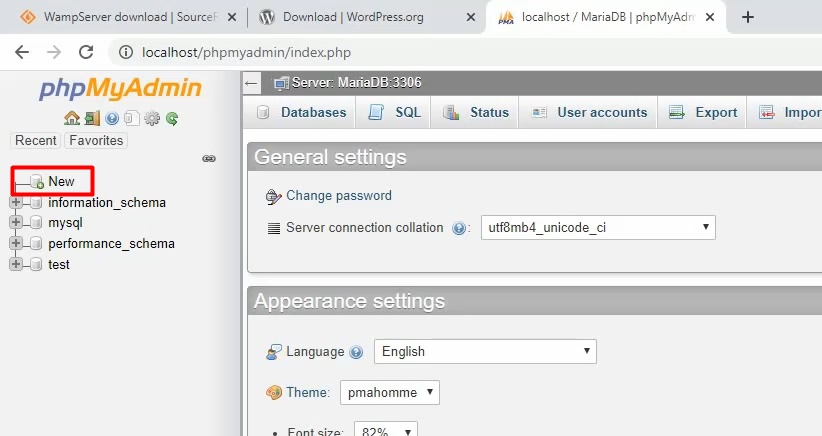Close the WordPress.org download tab

click(x=471, y=17)
